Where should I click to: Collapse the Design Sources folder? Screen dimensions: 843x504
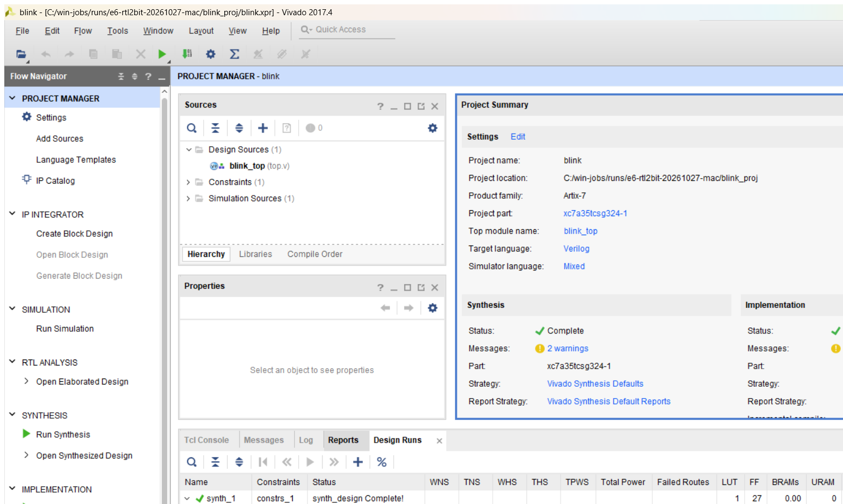[188, 150]
